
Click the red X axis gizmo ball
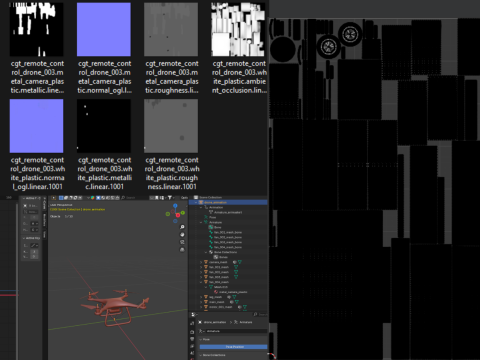click(178, 215)
